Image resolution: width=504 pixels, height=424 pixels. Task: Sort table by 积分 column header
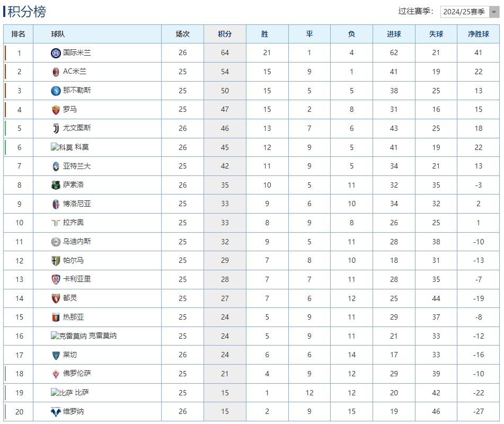[225, 34]
